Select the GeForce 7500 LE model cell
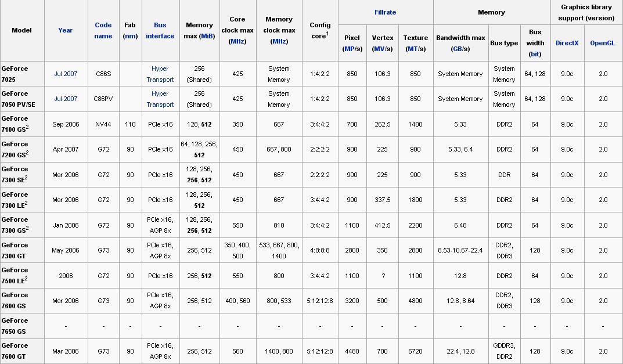This screenshot has height=364, width=623. coord(22,276)
